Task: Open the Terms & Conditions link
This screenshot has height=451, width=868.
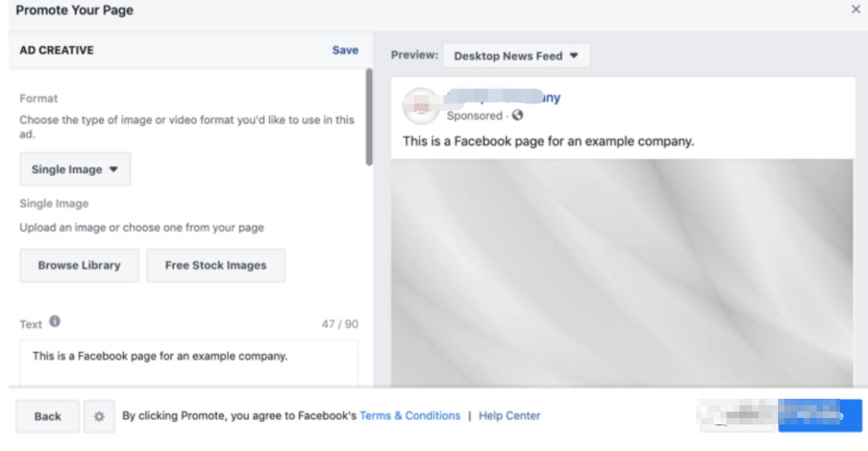Action: (x=410, y=416)
